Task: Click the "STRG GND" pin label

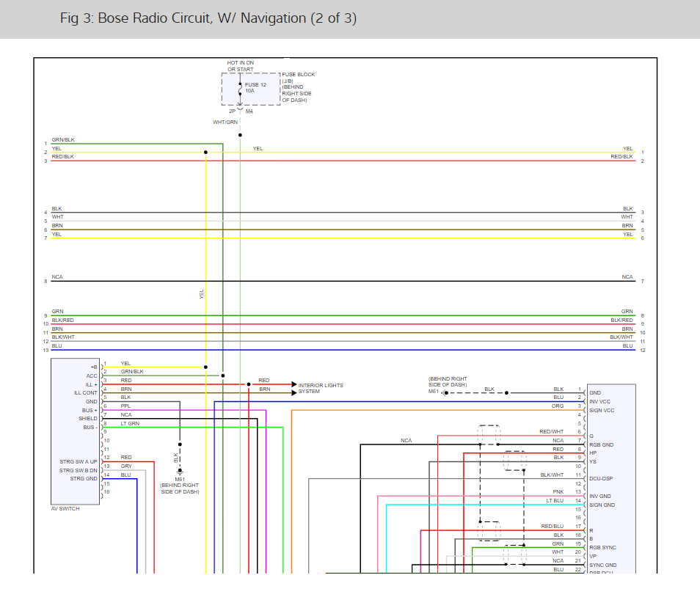Action: coord(84,479)
